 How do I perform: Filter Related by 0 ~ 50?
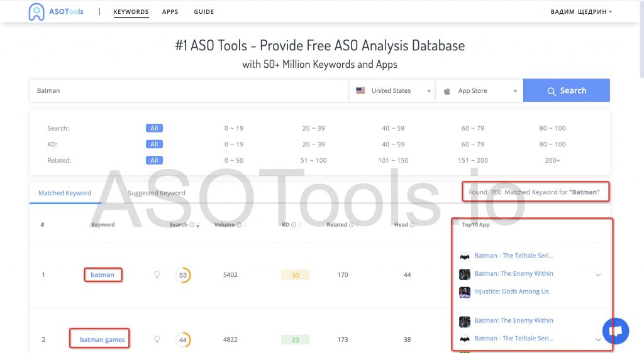[x=234, y=160]
